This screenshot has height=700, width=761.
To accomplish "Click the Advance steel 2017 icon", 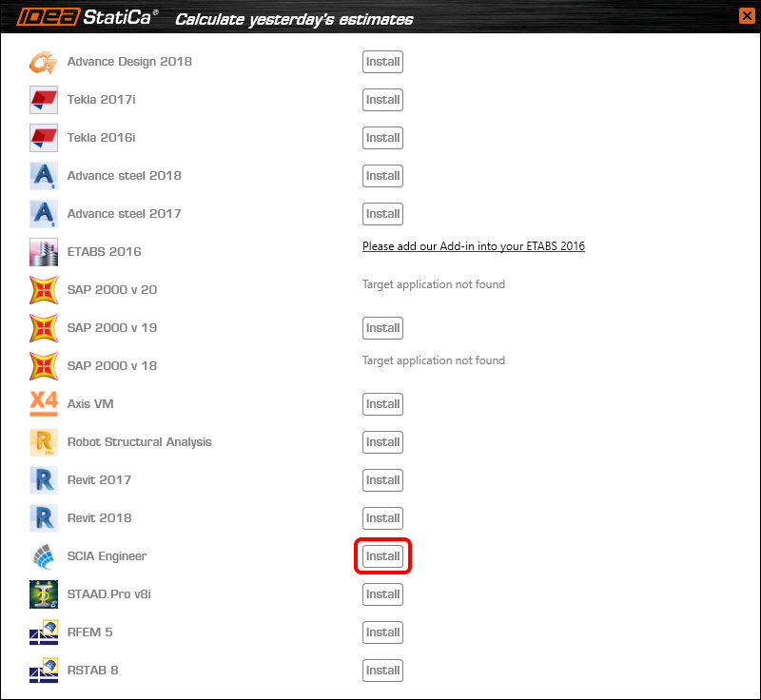I will 43,214.
